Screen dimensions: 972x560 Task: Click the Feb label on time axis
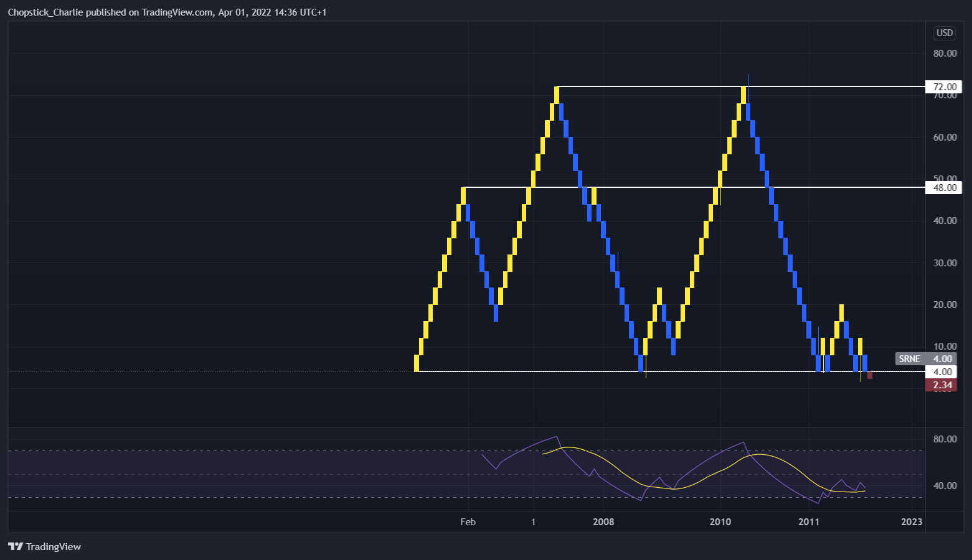tap(468, 522)
